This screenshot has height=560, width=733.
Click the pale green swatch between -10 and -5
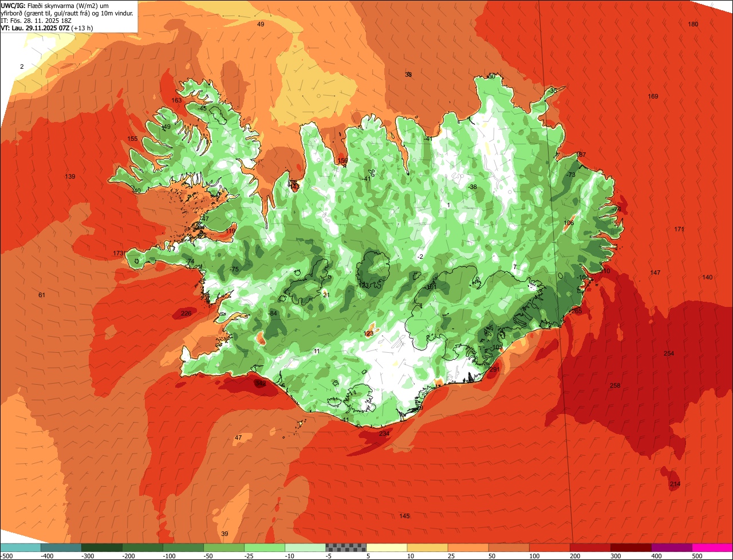click(305, 547)
